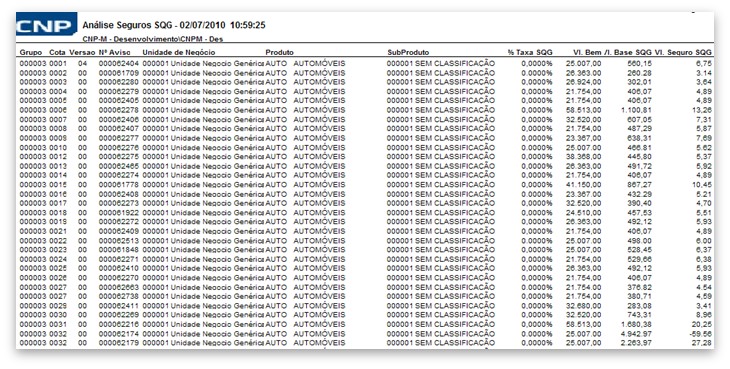Click the Versao value '04'
The image size is (730, 369).
82,63
